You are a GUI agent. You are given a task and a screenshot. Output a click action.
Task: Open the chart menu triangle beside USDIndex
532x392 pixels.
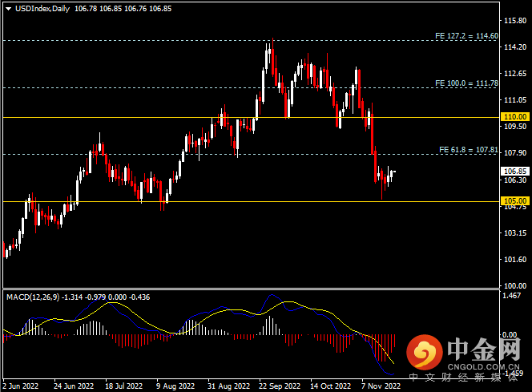9,9
